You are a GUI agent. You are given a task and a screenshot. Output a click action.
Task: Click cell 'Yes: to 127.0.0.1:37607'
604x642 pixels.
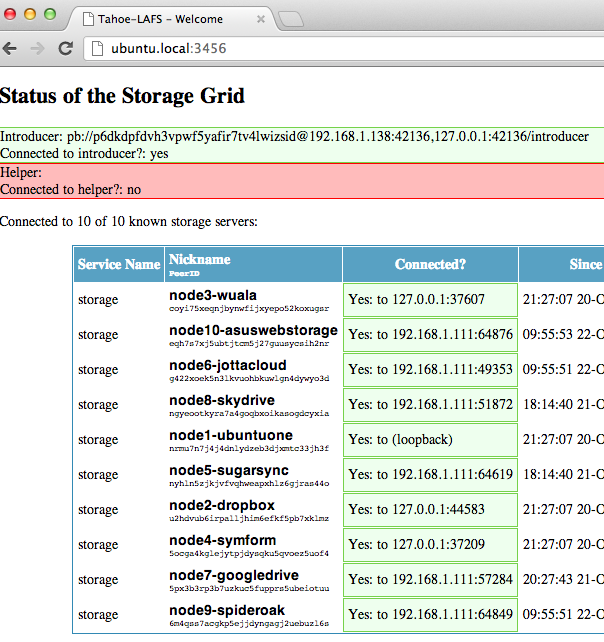(430, 300)
